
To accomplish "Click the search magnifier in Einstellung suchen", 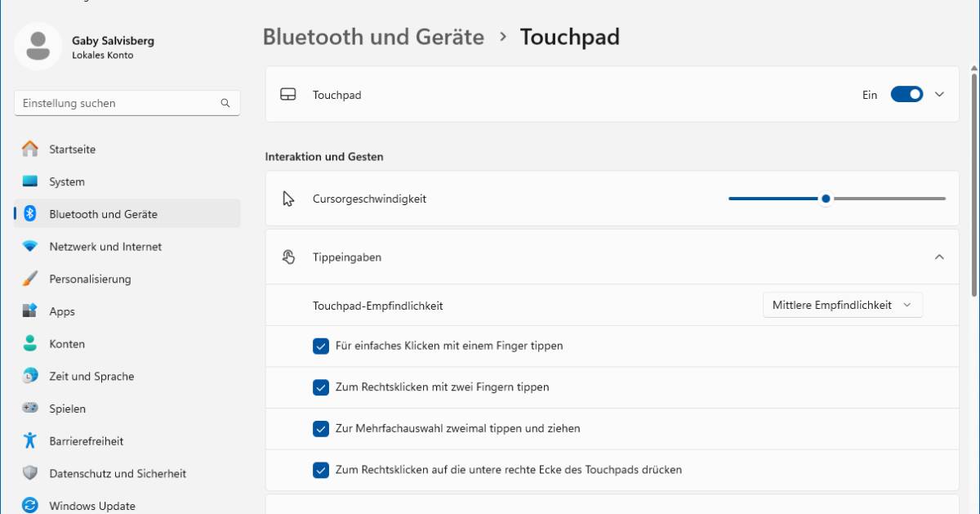I will (x=225, y=103).
